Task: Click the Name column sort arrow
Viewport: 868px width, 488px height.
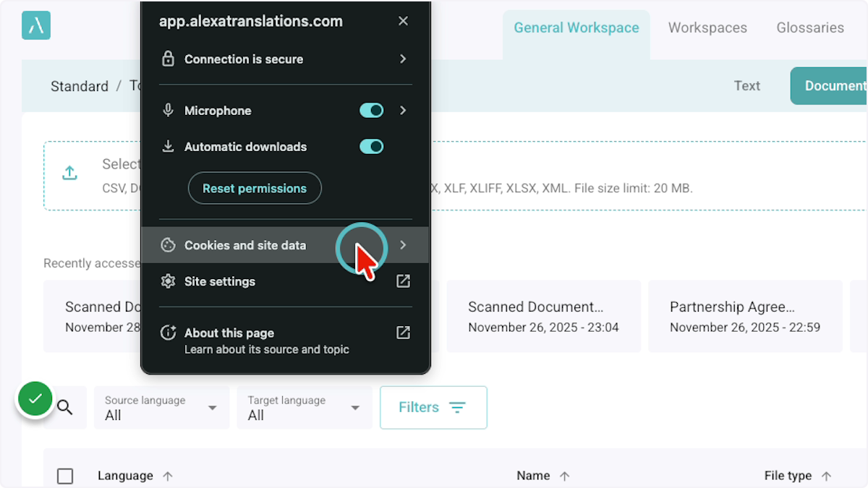Action: (565, 476)
